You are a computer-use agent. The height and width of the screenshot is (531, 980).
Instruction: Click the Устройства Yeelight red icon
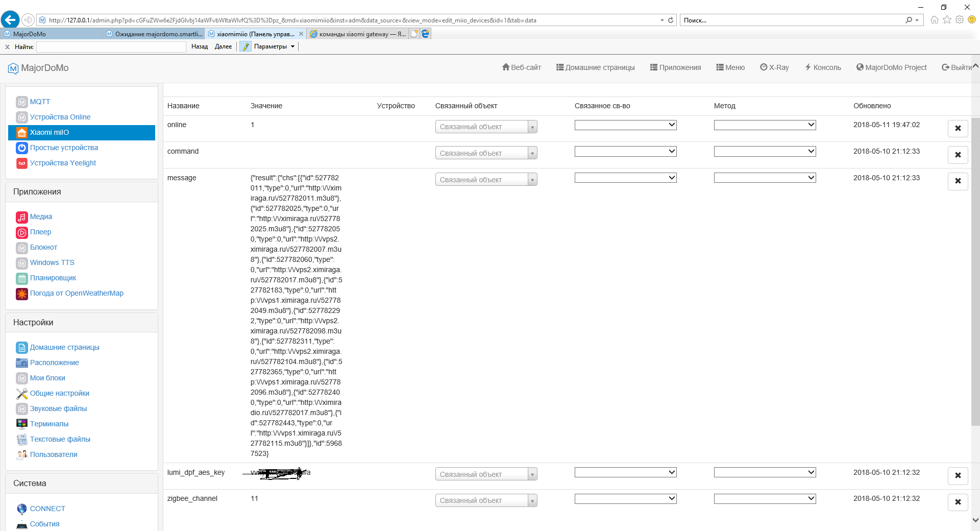click(22, 163)
